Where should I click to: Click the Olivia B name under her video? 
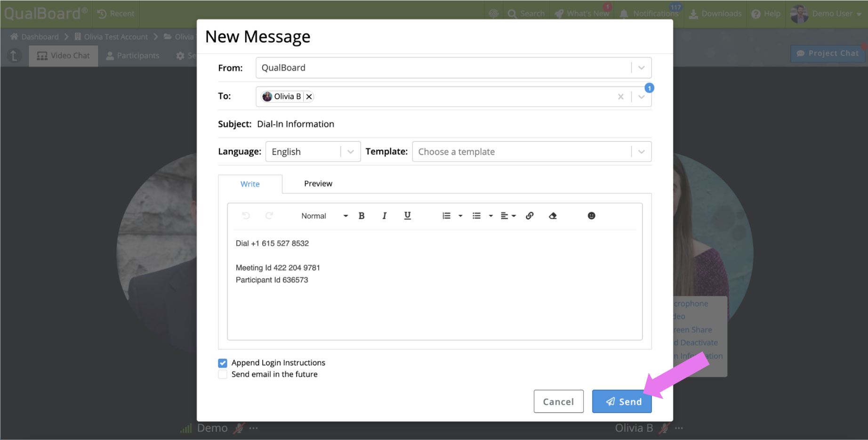click(634, 428)
